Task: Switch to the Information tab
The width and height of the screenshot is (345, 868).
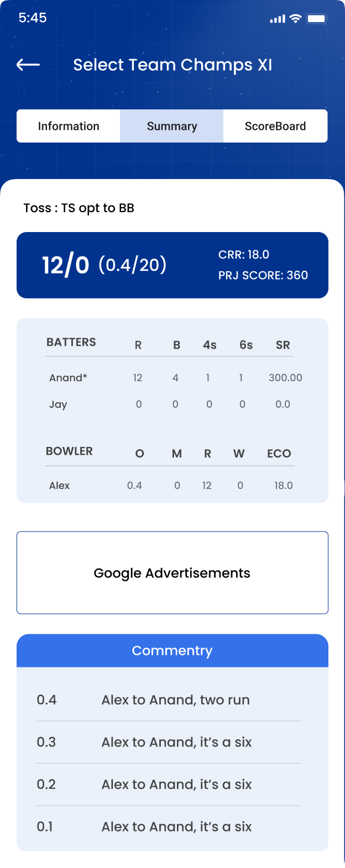Action: coord(69,126)
